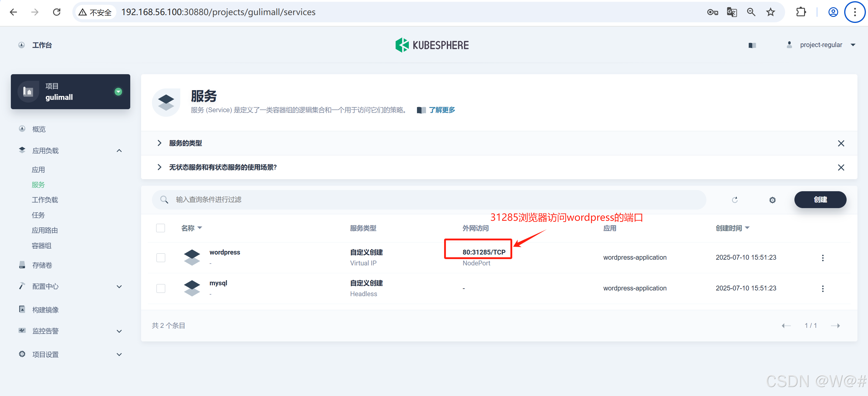Close the 无状态服务和有状态服务 help panel
The height and width of the screenshot is (396, 868).
[841, 168]
